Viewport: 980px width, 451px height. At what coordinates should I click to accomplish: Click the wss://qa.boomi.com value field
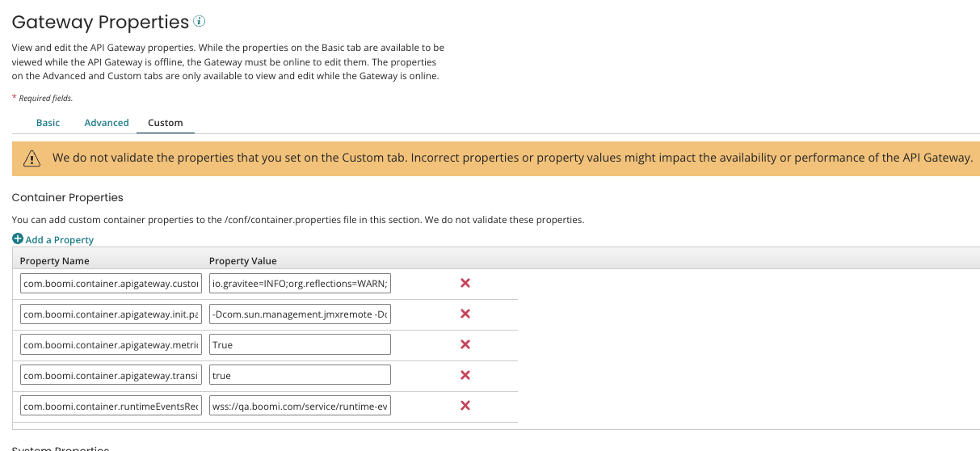(300, 407)
